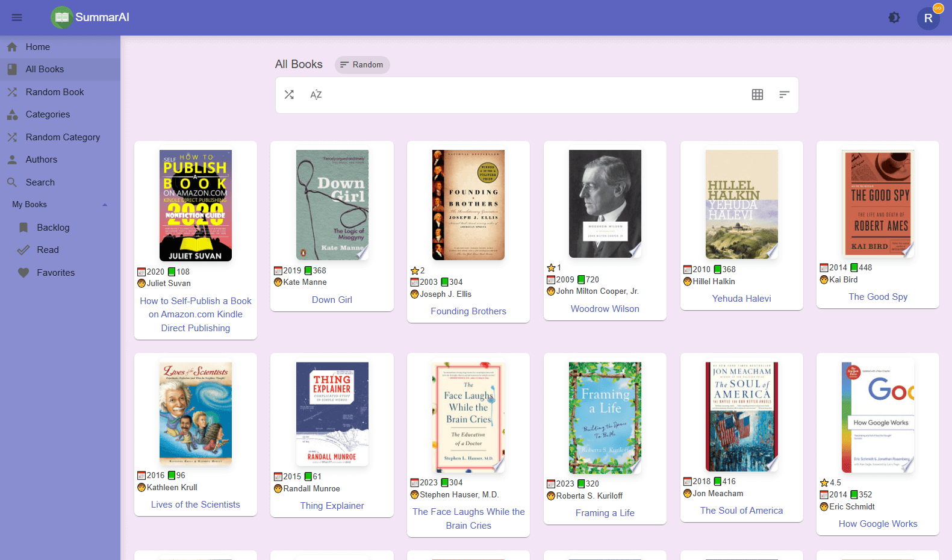
Task: Click author Kathleen Krull
Action: [172, 488]
